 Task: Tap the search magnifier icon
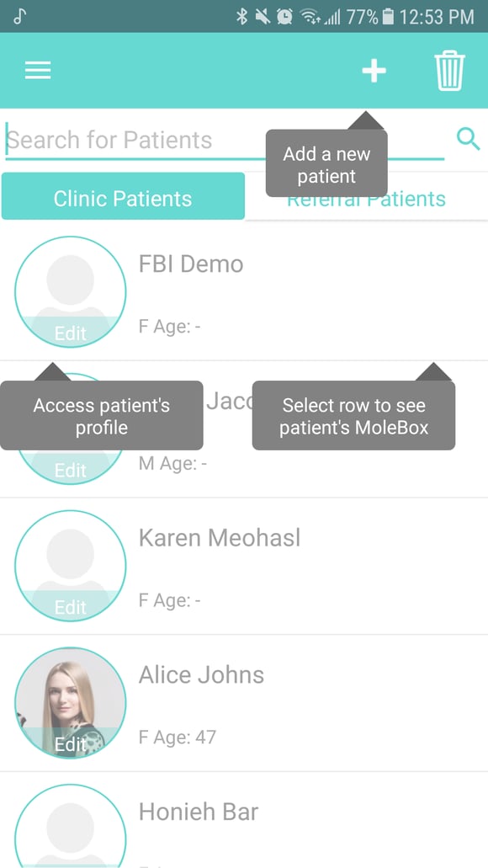click(468, 140)
